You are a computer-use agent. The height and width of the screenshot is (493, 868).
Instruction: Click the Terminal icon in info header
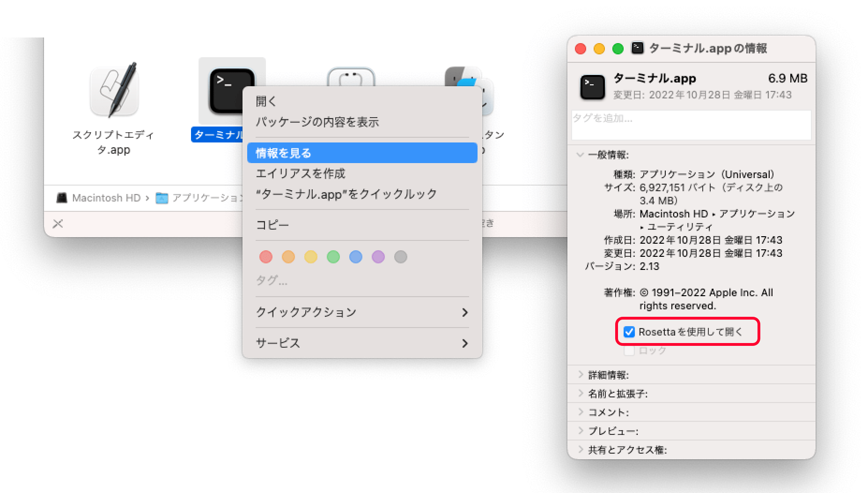592,87
